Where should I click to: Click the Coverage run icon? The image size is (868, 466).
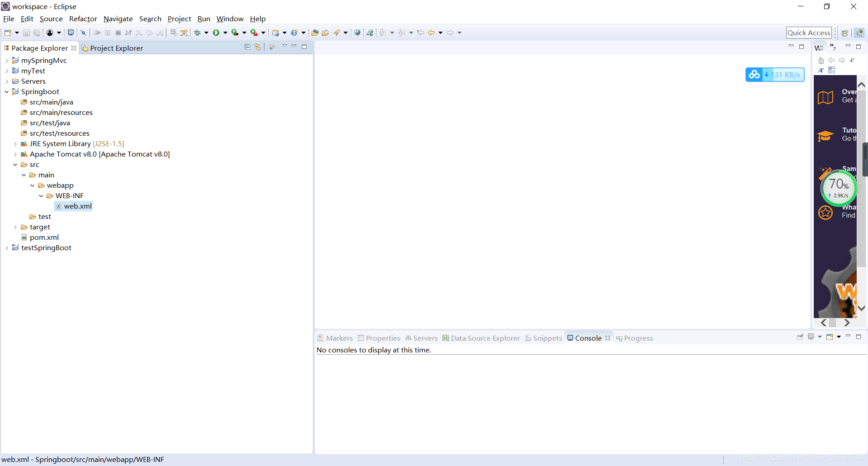click(235, 33)
